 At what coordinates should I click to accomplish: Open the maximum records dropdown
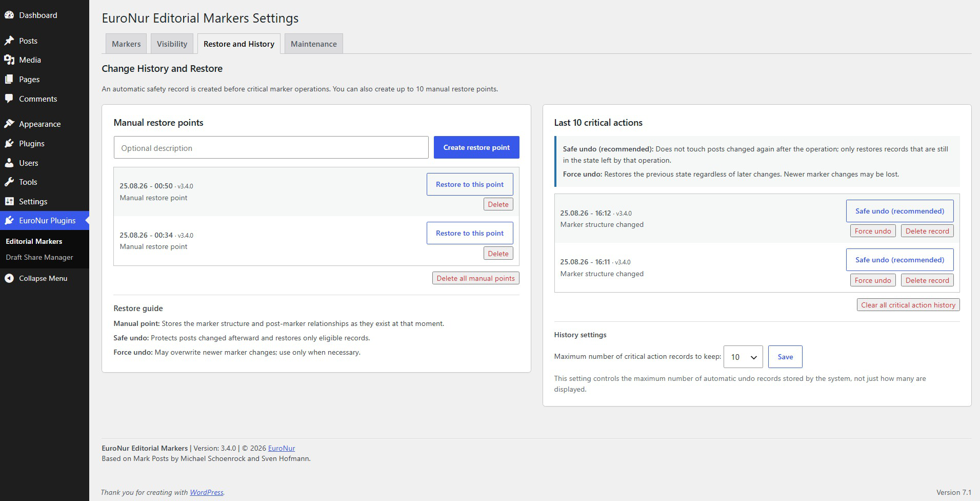tap(743, 357)
